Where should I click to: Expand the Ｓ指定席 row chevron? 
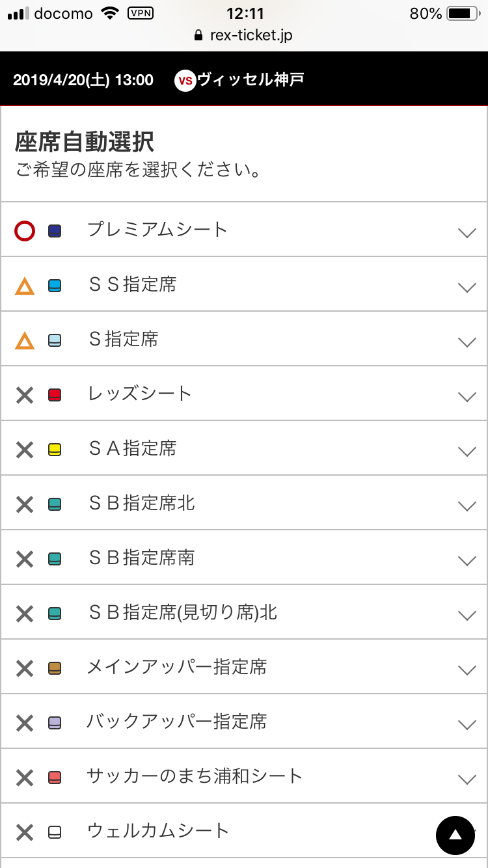(x=467, y=342)
